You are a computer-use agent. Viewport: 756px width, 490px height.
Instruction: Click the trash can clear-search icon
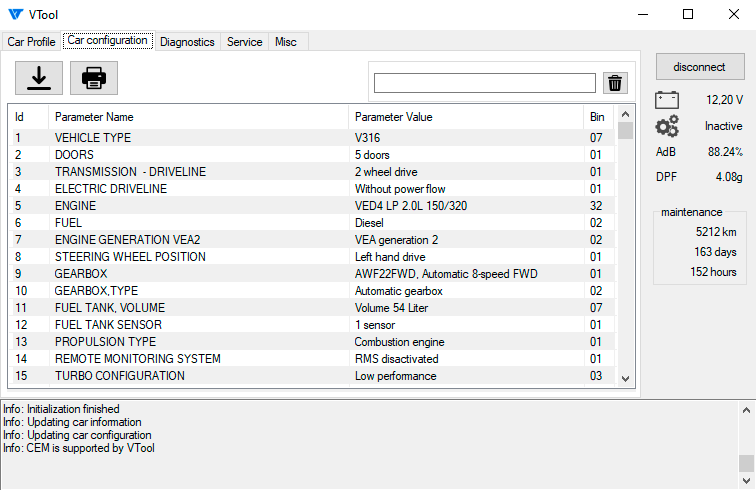616,83
